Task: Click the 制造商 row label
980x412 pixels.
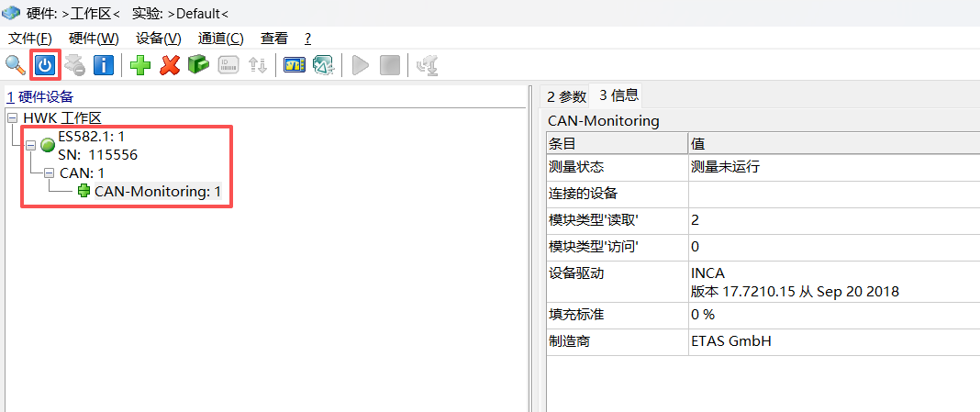Action: (x=570, y=341)
